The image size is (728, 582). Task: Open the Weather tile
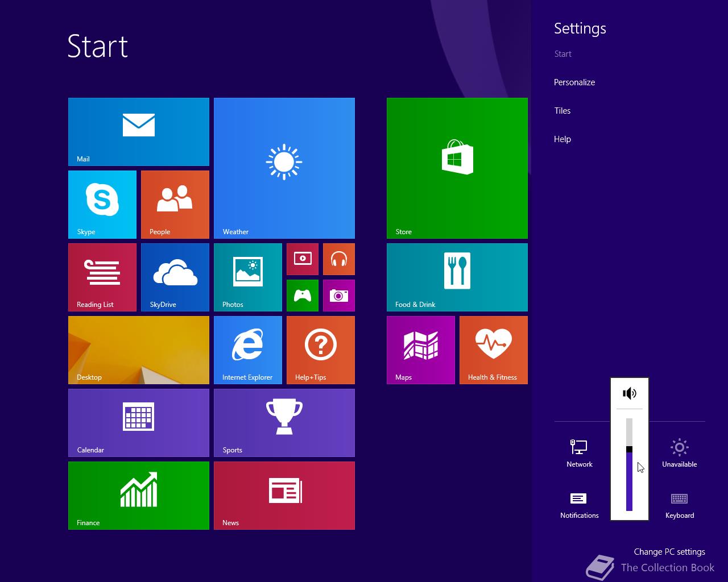[x=284, y=168]
